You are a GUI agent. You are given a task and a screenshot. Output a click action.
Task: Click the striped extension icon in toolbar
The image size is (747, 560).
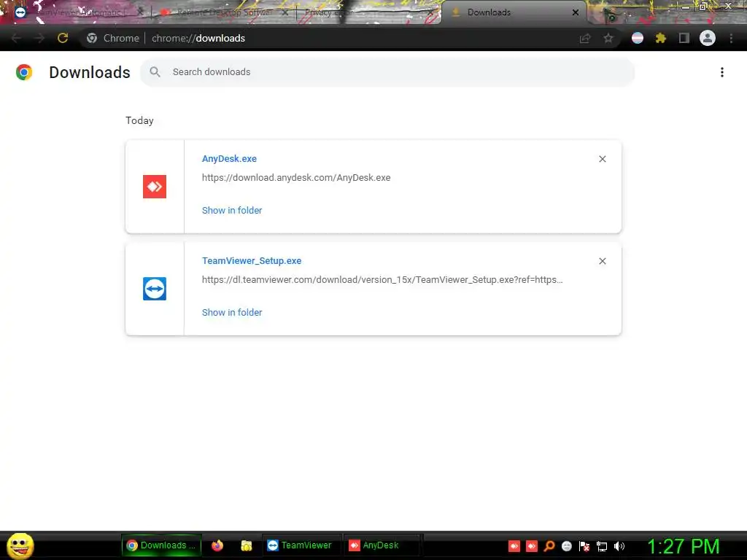(638, 38)
